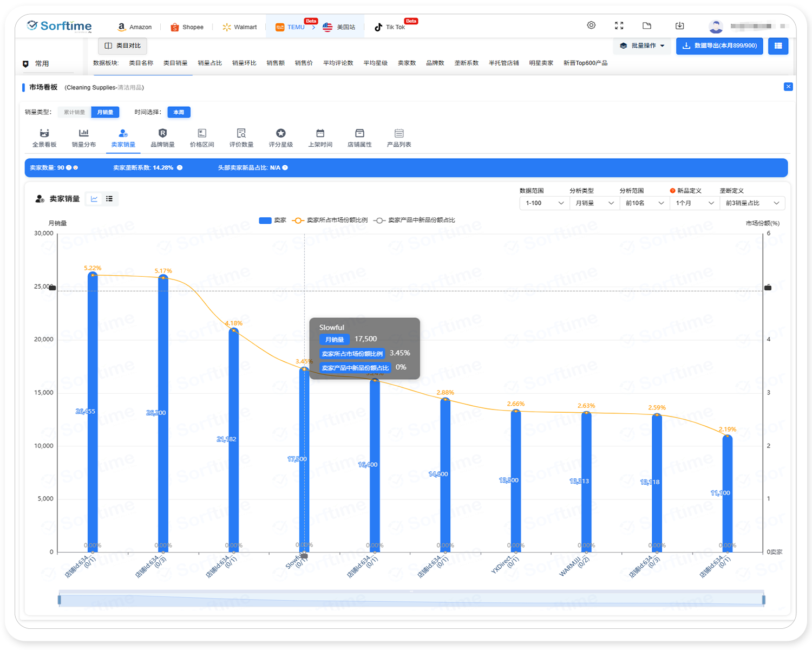Click the fullscreen expand icon

pos(619,25)
